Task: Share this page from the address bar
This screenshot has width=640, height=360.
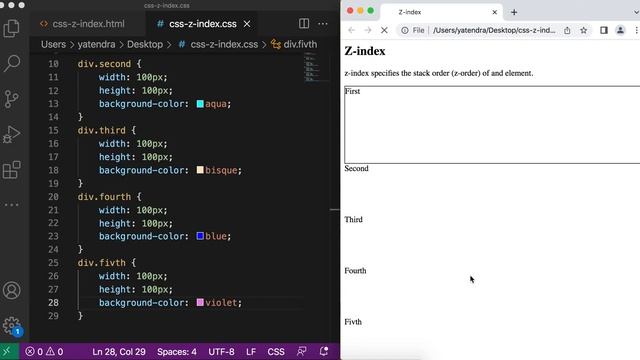Action: [567, 30]
